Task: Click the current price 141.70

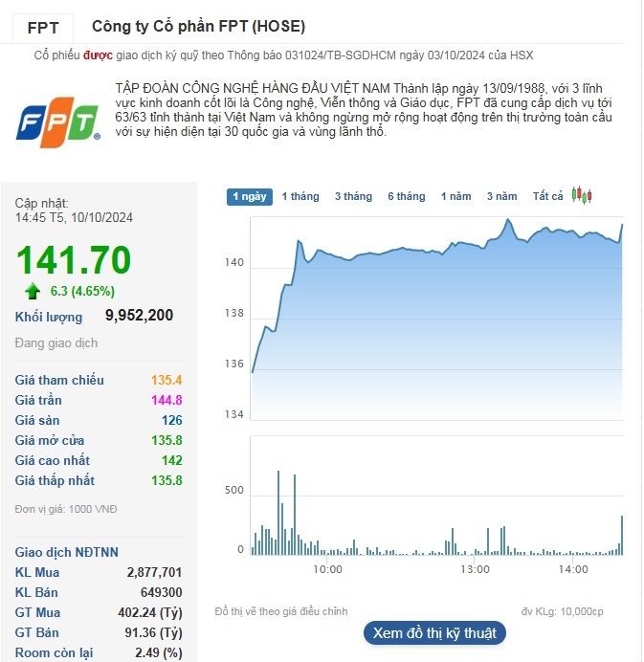Action: (x=74, y=260)
